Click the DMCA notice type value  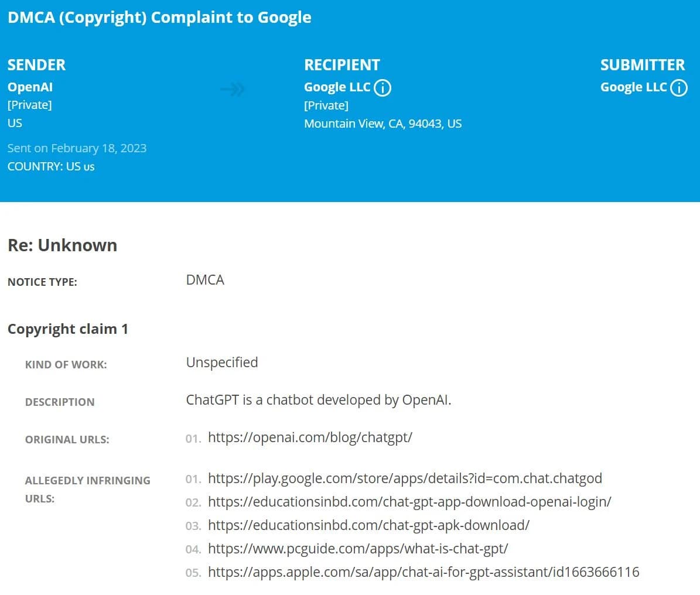pyautogui.click(x=205, y=280)
